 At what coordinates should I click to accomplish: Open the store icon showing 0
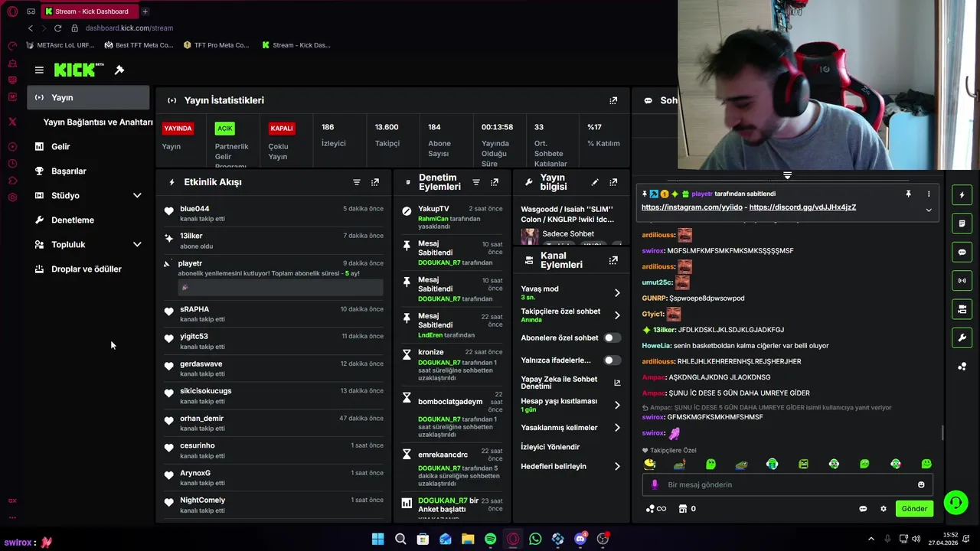pyautogui.click(x=687, y=509)
